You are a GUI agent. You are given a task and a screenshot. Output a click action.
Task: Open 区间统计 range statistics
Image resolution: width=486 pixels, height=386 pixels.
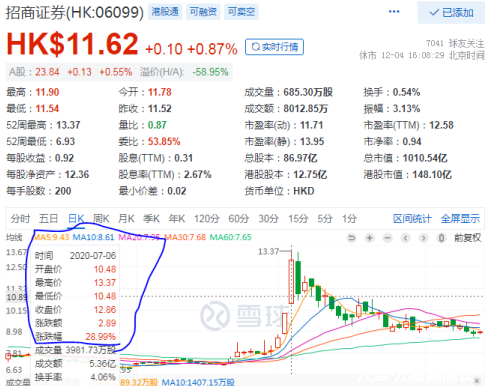click(412, 219)
